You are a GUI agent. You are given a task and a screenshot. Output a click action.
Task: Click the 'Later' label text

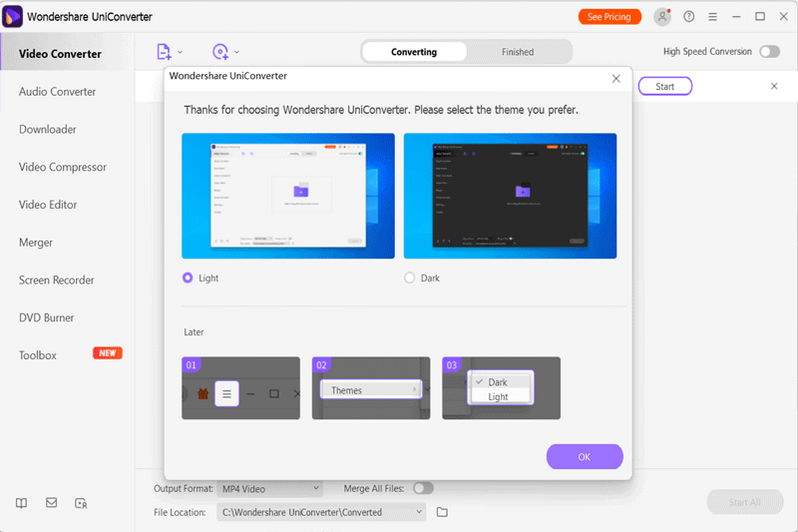[x=194, y=332]
